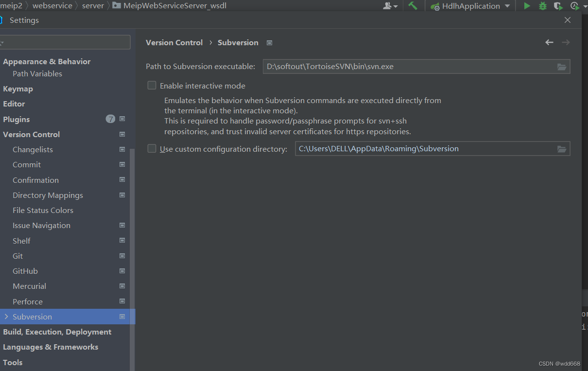Select Directory Mappings page
The height and width of the screenshot is (371, 588).
tap(48, 195)
